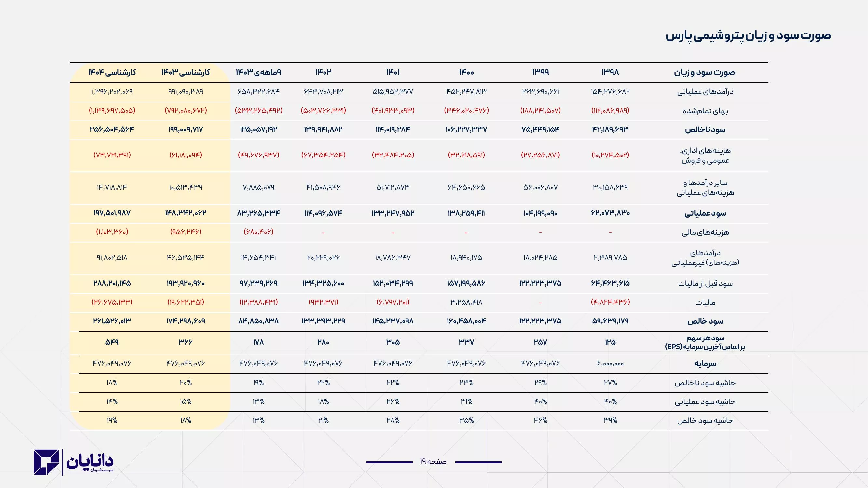Click the 1400 gross profit '۱۰۶,۲۲۷,۳۳۷'

click(x=466, y=129)
